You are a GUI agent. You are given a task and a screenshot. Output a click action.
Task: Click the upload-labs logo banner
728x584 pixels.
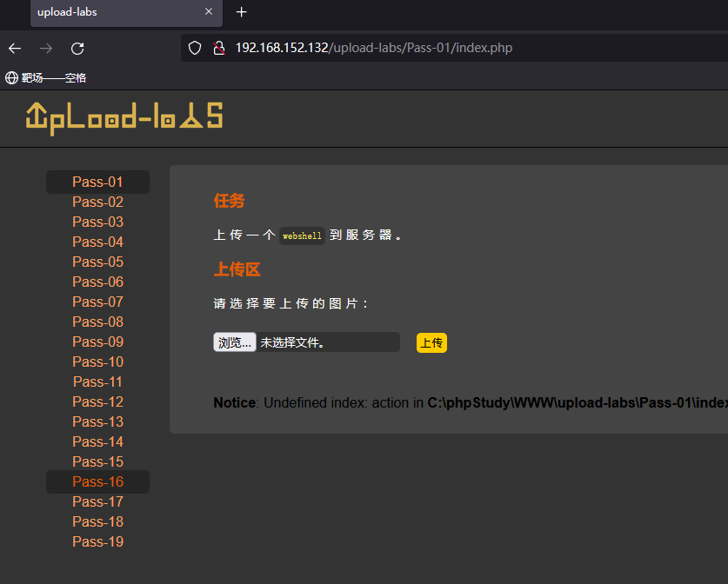[x=124, y=117]
